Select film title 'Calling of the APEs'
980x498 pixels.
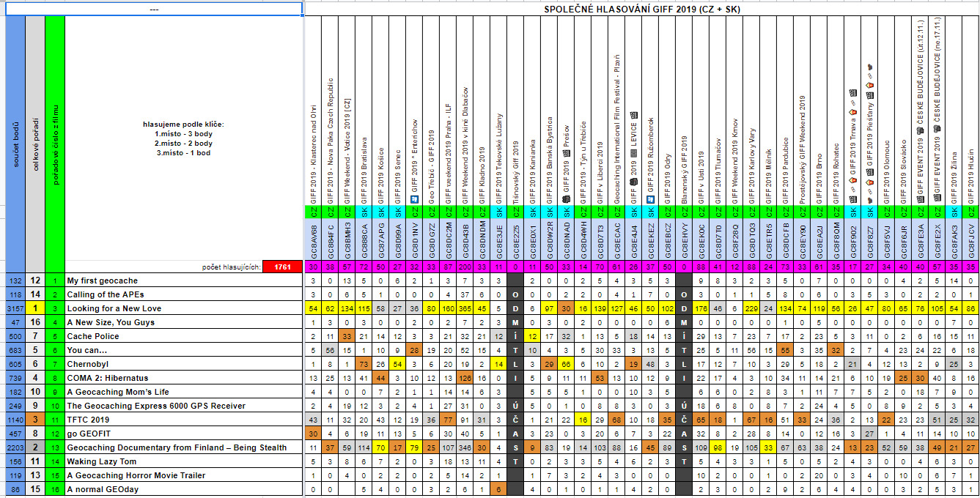pyautogui.click(x=184, y=294)
